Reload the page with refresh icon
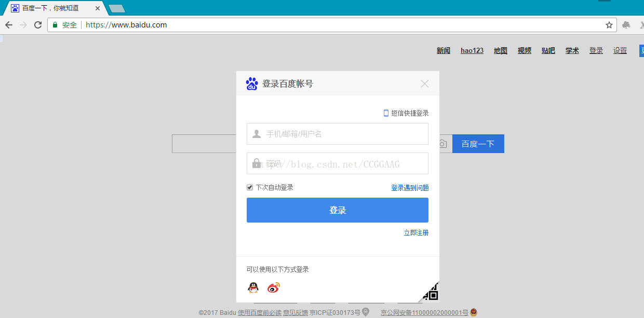 [x=38, y=25]
